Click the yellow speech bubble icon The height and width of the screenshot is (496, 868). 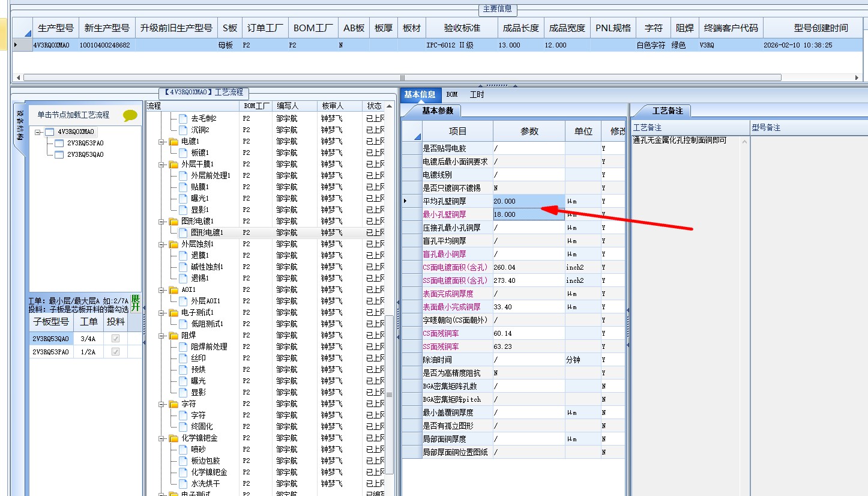pyautogui.click(x=130, y=115)
